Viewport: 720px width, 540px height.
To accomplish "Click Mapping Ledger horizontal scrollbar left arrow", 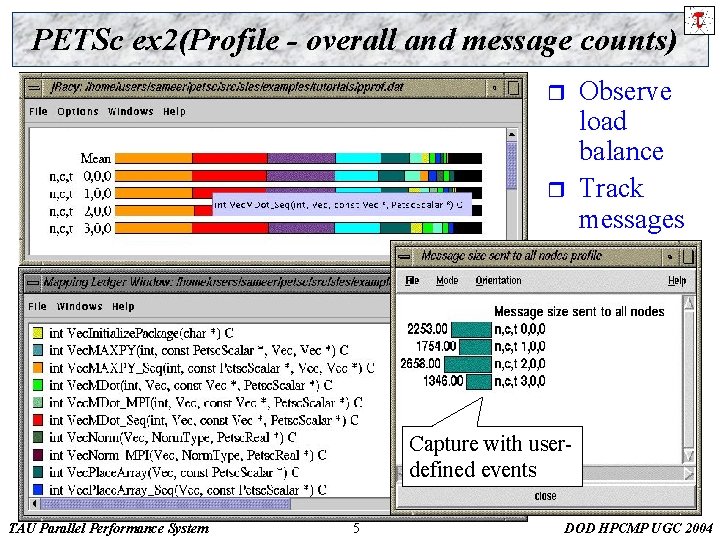I will tap(34, 504).
